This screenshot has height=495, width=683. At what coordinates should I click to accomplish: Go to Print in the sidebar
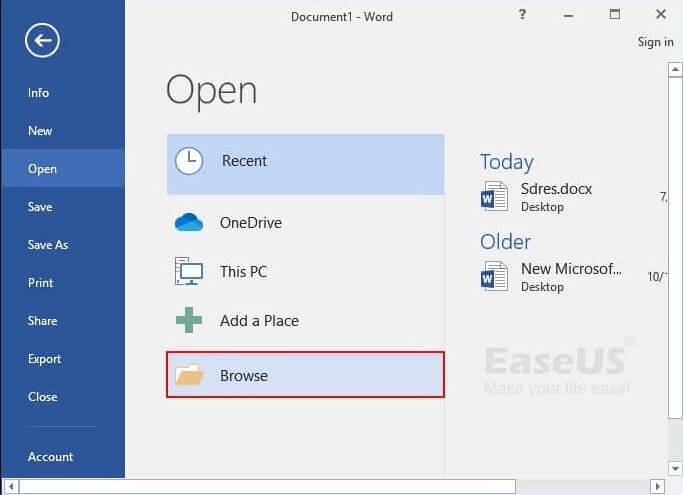point(41,283)
